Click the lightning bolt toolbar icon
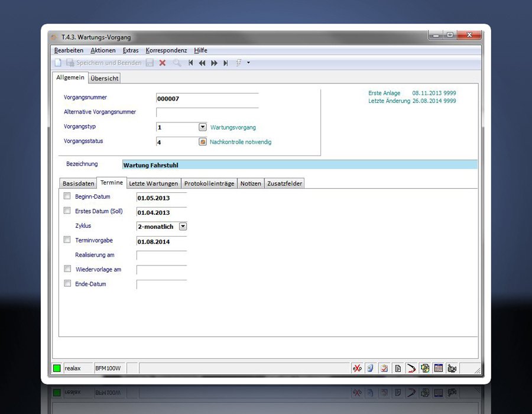The height and width of the screenshot is (414, 532). click(239, 63)
